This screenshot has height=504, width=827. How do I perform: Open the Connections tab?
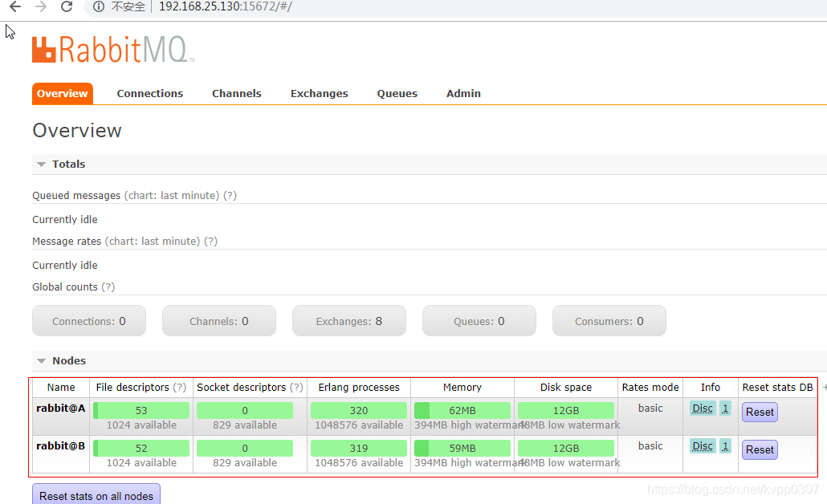150,93
